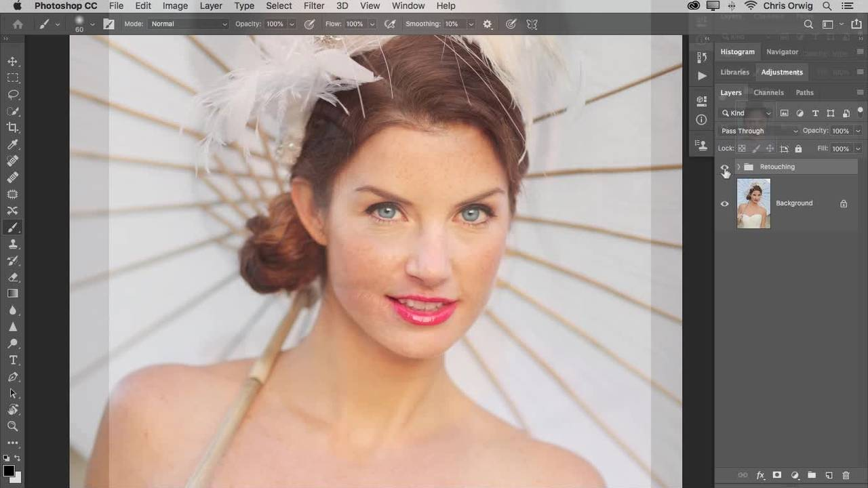Choose the Clone Stamp tool

(13, 244)
